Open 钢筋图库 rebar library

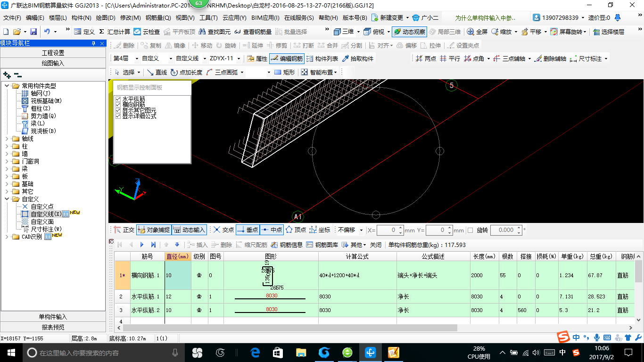322,245
